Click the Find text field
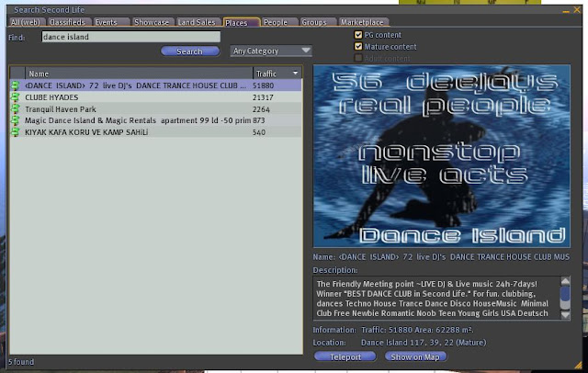This screenshot has height=373, width=588. tap(130, 37)
